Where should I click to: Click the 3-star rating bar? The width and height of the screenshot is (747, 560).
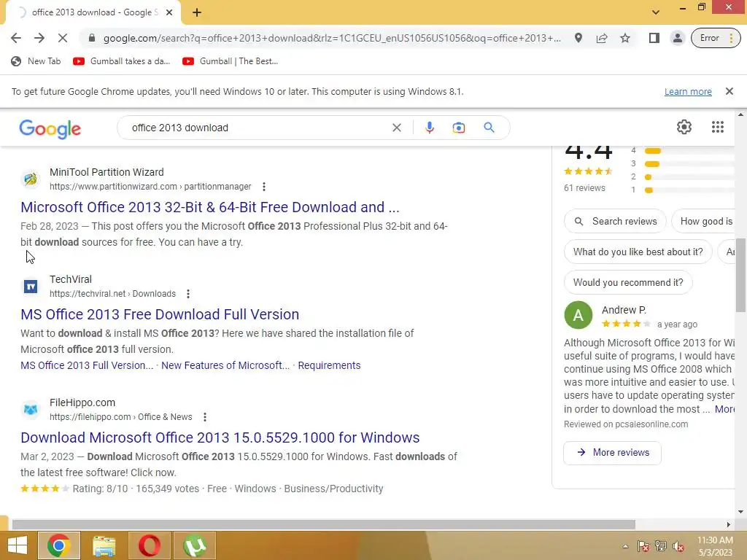(x=689, y=164)
